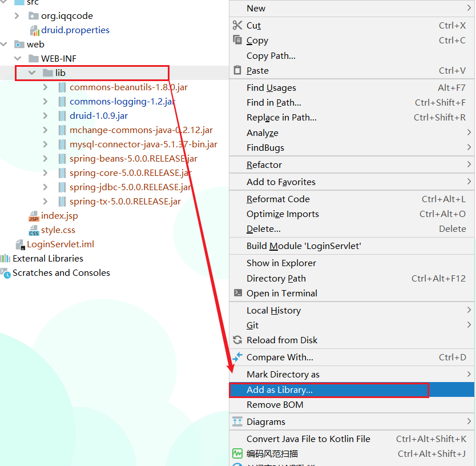Expand spring-beans-5.0.0.RELEASE.jar node
The height and width of the screenshot is (466, 476).
point(46,158)
